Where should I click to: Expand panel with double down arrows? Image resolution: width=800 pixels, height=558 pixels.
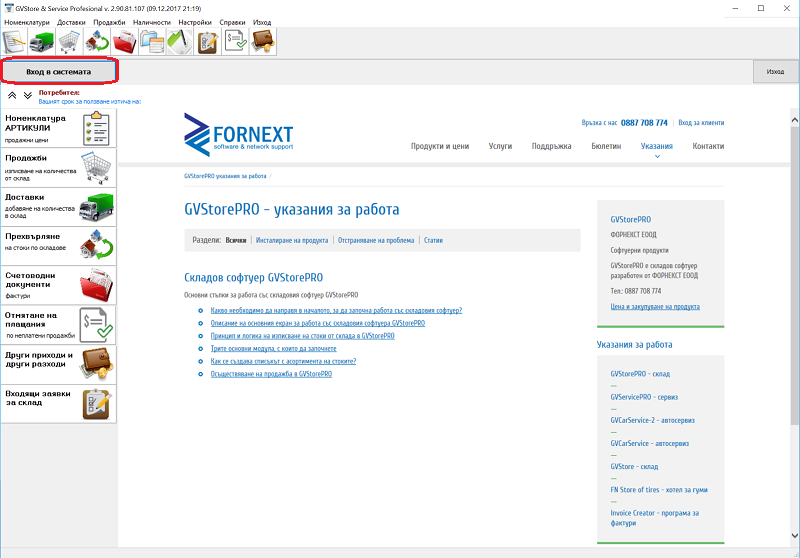point(28,95)
